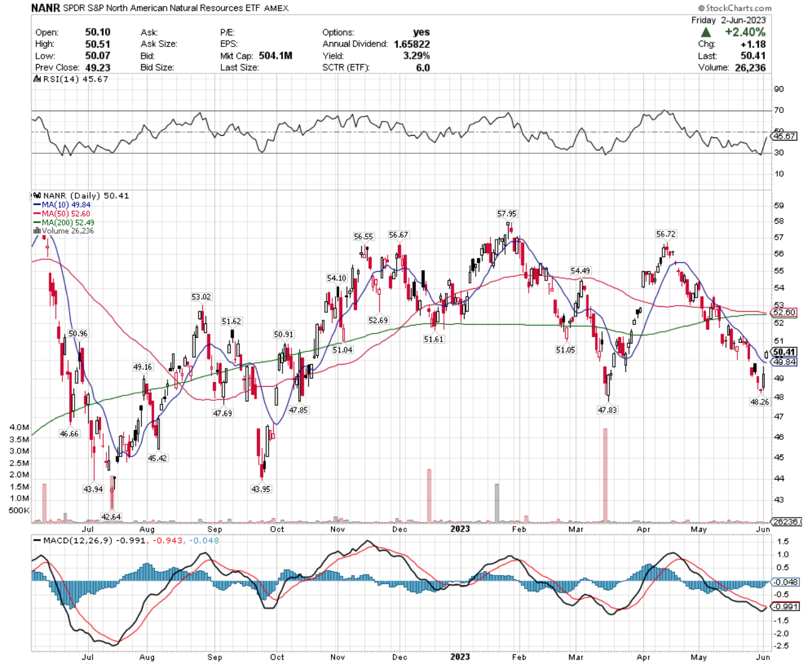The height and width of the screenshot is (666, 812).
Task: Click the Low value 50.07
Action: click(98, 56)
